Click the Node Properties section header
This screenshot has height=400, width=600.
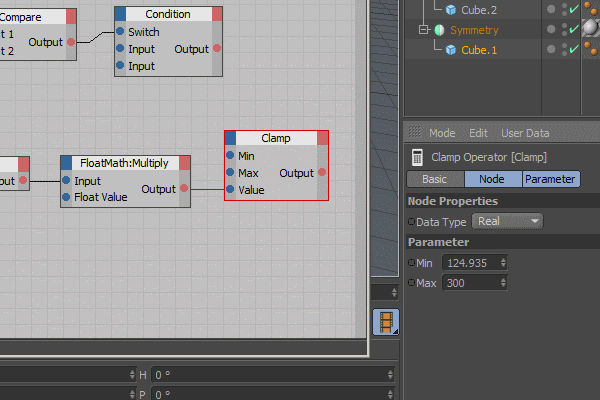[503, 201]
